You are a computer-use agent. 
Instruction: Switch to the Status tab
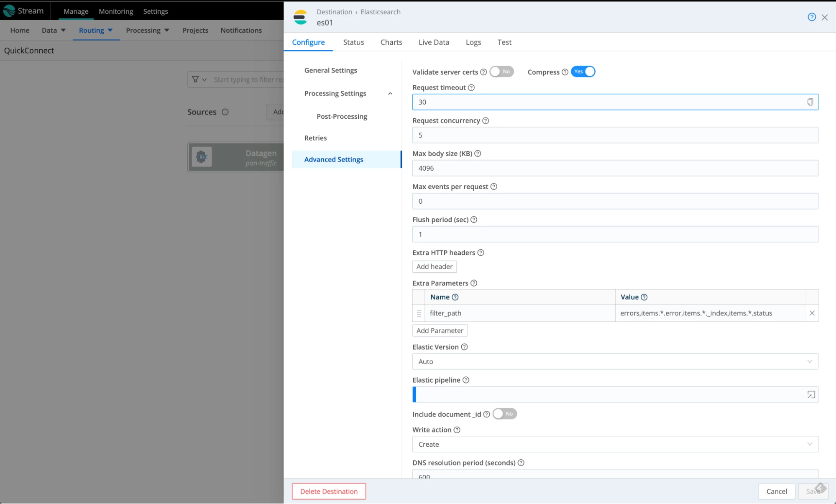(353, 42)
